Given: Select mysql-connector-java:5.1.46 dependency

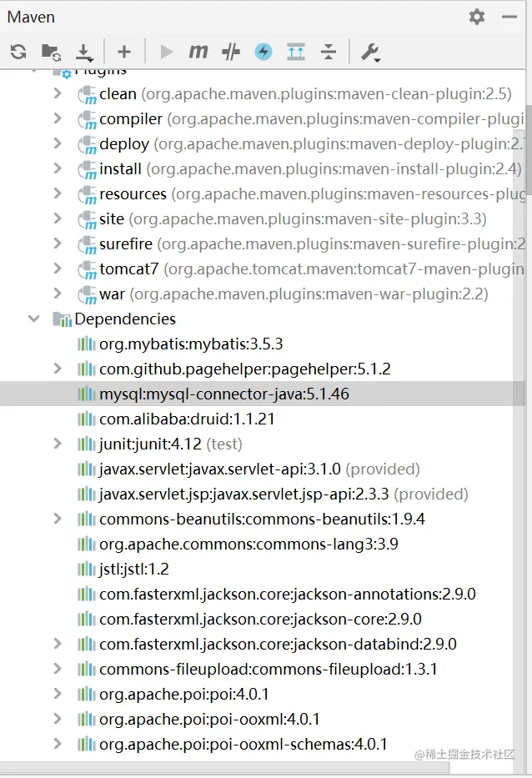Looking at the screenshot, I should click(x=224, y=394).
